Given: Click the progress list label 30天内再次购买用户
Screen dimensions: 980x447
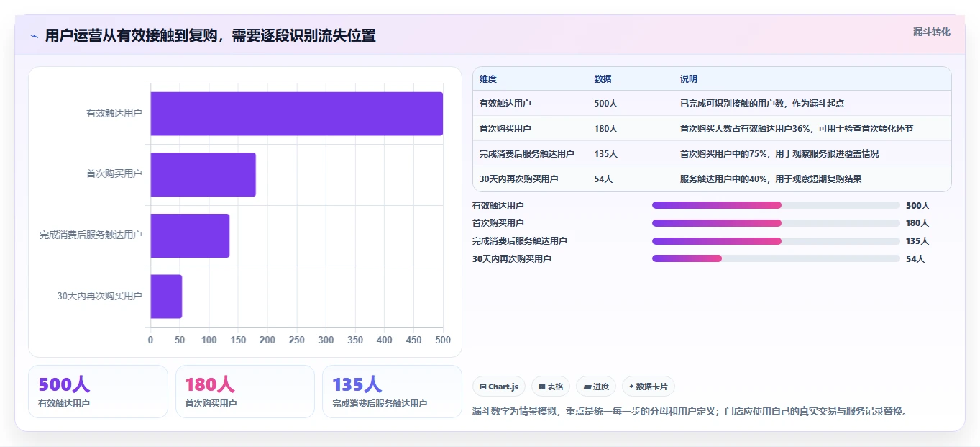Looking at the screenshot, I should [x=512, y=258].
